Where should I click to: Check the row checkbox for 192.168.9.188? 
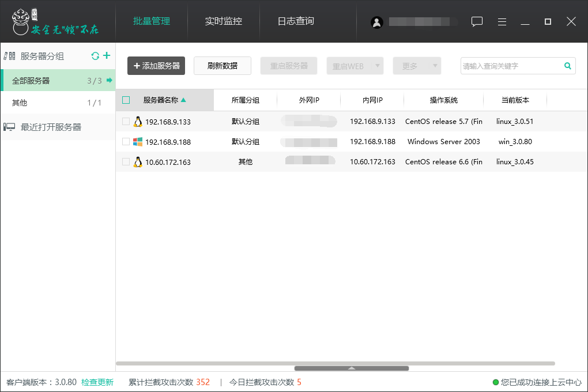click(x=125, y=142)
